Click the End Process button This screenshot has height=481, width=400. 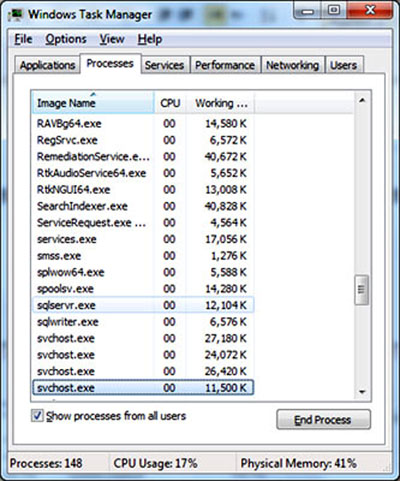pos(323,420)
